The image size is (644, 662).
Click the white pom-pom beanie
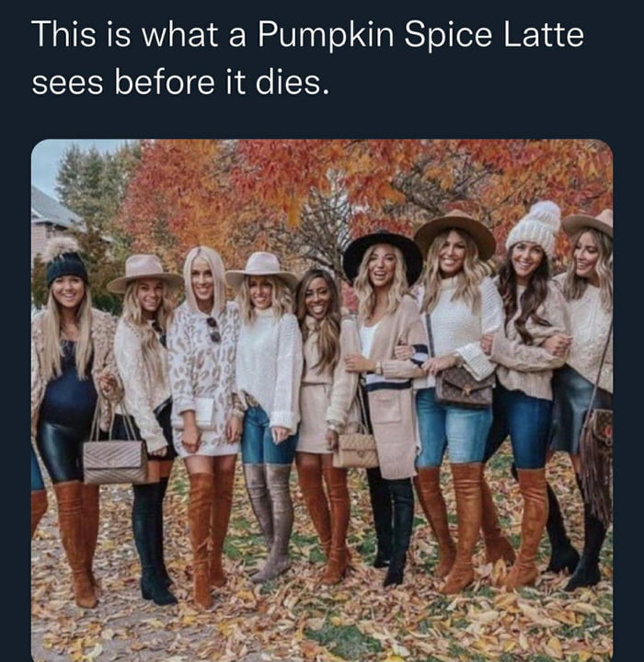pyautogui.click(x=535, y=226)
